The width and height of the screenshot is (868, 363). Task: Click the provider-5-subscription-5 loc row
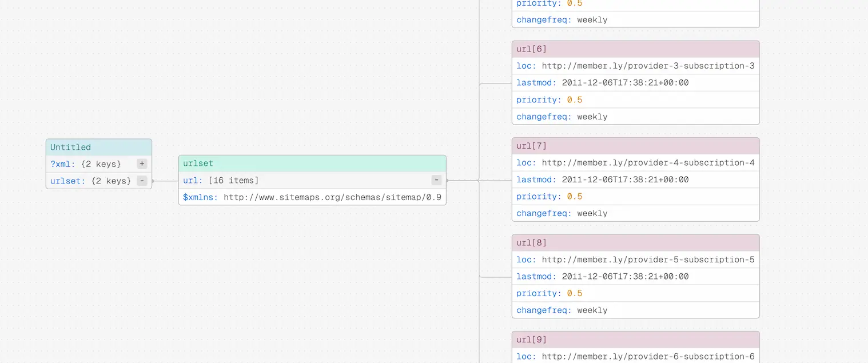coord(635,260)
